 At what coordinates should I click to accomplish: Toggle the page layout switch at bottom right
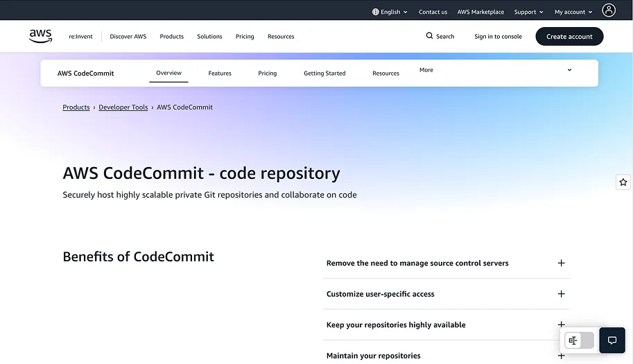tap(579, 340)
